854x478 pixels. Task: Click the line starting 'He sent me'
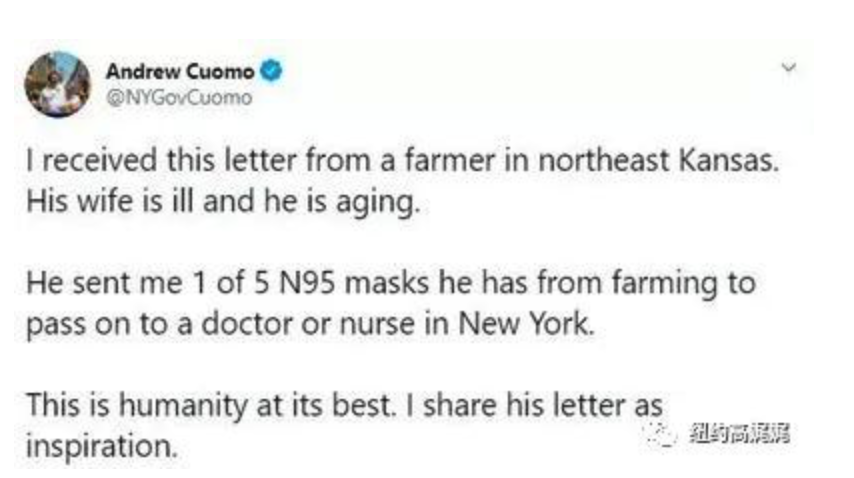(x=391, y=283)
